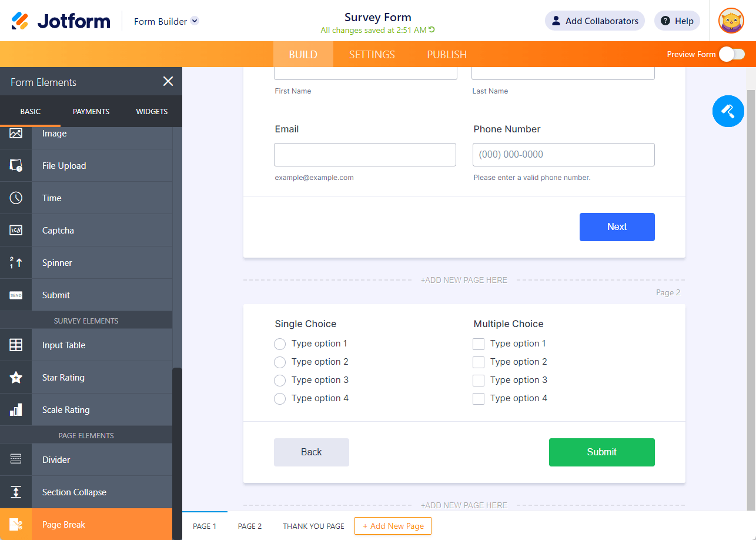This screenshot has width=756, height=540.
Task: Check Multiple Choice Type option 3
Action: [x=479, y=381]
